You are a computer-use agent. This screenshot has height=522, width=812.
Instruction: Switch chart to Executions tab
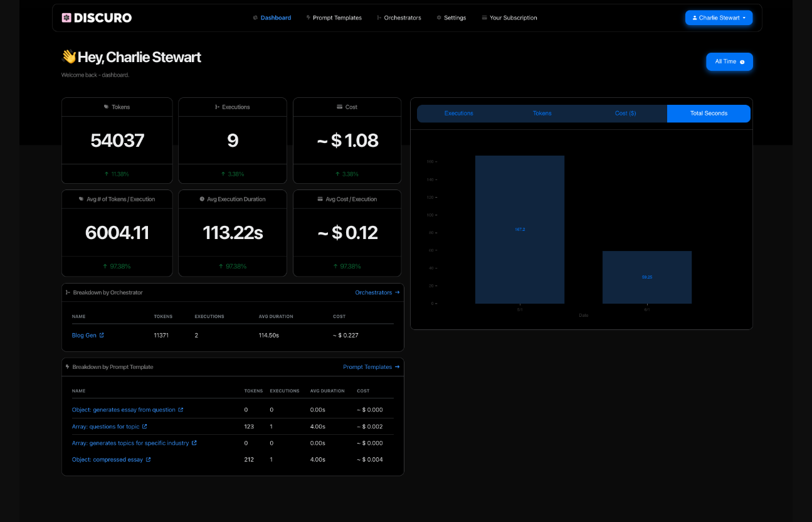coord(458,114)
